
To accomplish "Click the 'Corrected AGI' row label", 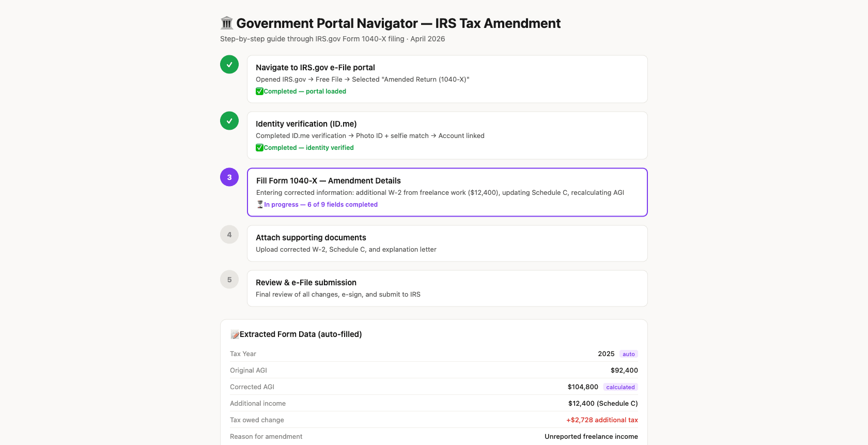I will coord(252,387).
